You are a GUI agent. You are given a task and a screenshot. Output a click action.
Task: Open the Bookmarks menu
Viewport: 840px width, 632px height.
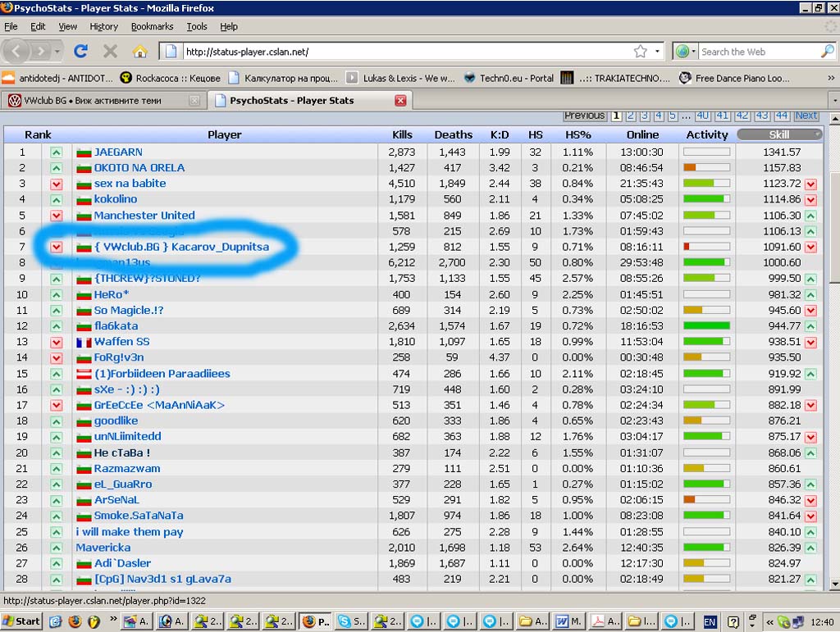coord(152,26)
